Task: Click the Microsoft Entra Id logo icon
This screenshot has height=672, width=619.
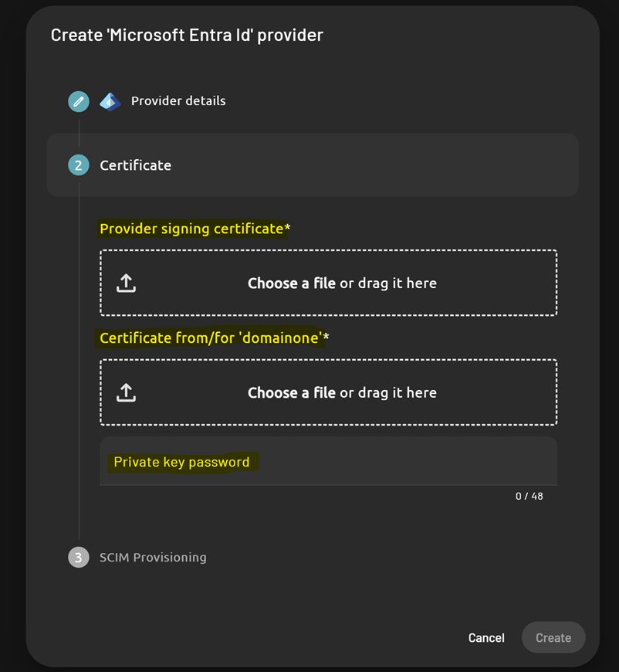Action: pos(110,101)
